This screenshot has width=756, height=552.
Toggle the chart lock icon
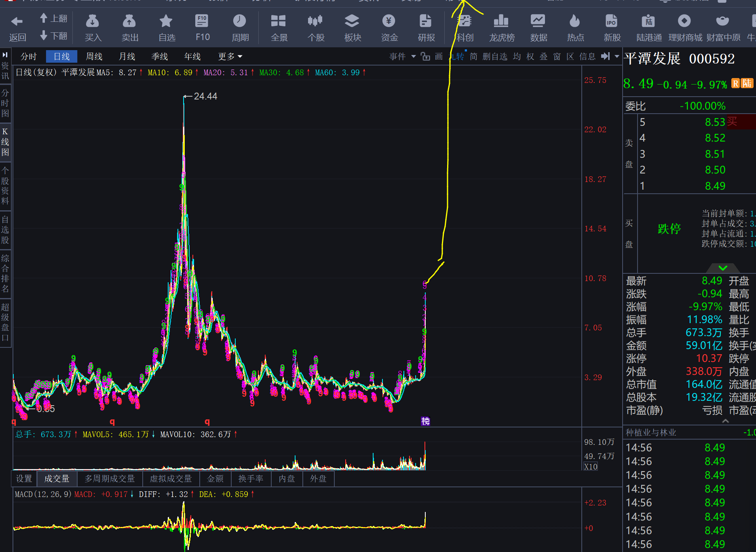click(425, 56)
